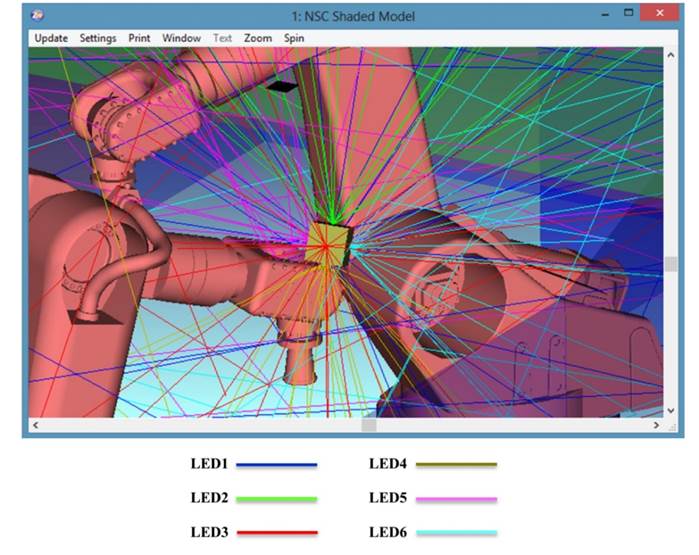Click the application icon in title bar
This screenshot has width=699, height=555.
coord(37,16)
